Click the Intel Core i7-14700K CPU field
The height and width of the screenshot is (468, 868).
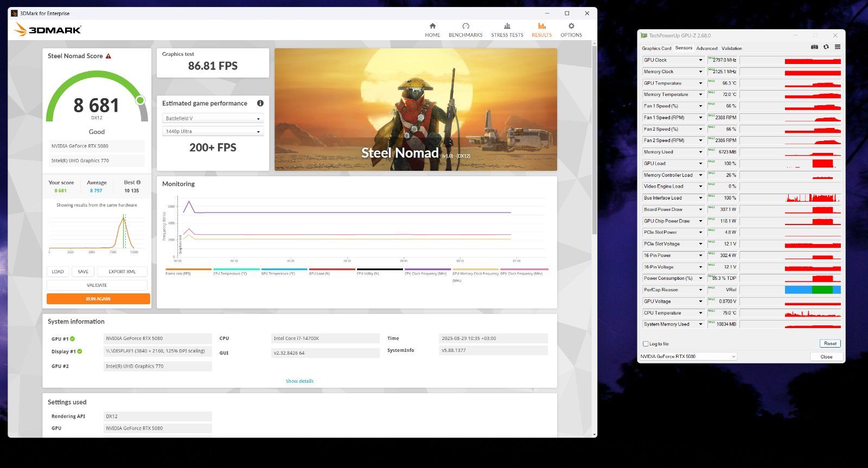(x=325, y=338)
